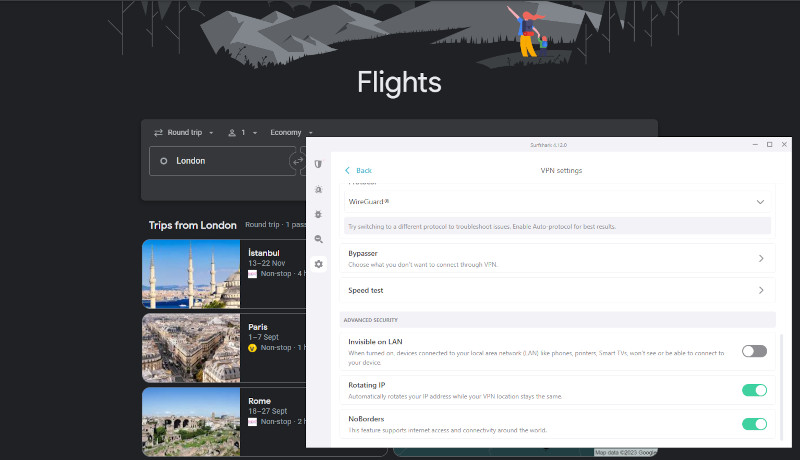Turn off the NoBorders switch
This screenshot has width=800, height=460.
point(754,424)
